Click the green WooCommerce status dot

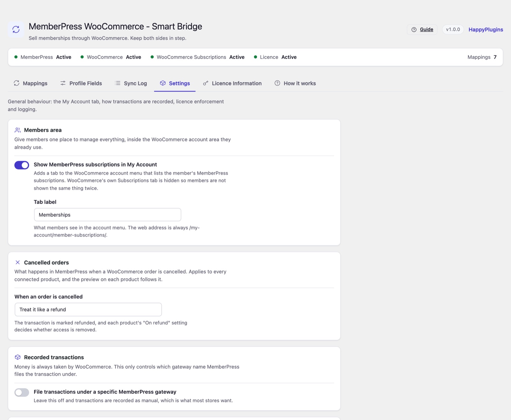click(x=82, y=57)
